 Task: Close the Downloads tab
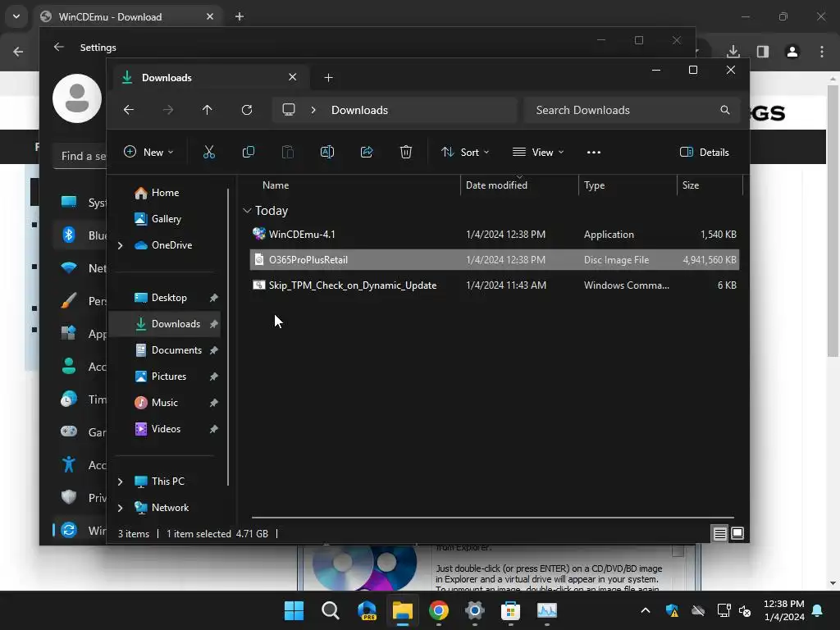(293, 77)
